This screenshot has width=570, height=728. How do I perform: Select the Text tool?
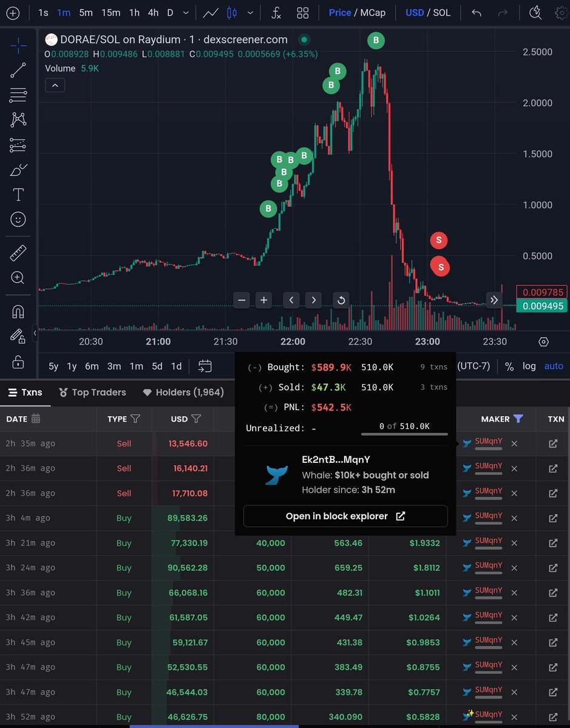coord(18,195)
